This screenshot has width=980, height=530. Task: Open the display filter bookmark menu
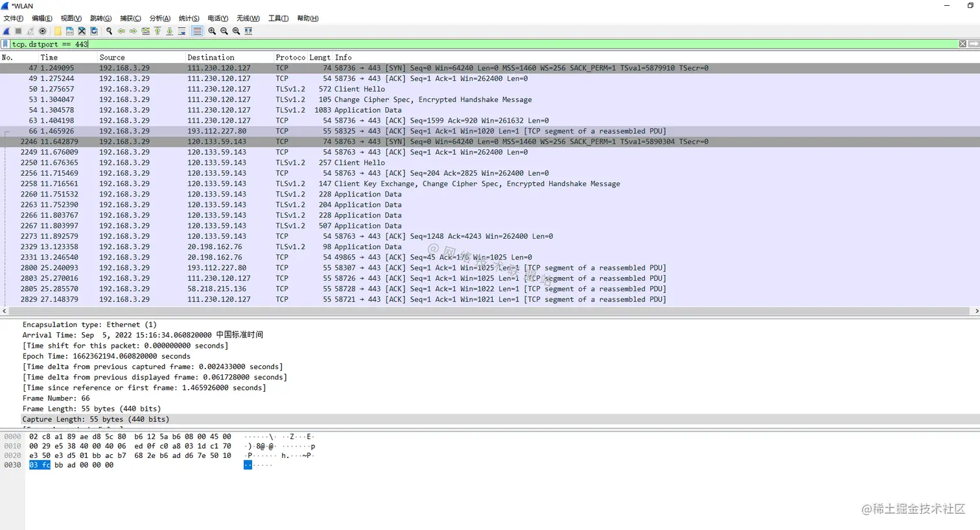(5, 44)
